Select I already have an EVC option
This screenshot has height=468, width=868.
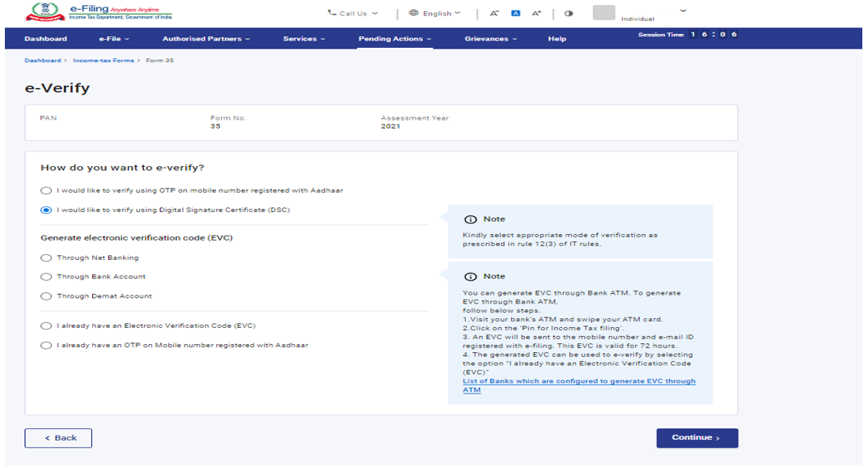coord(46,326)
